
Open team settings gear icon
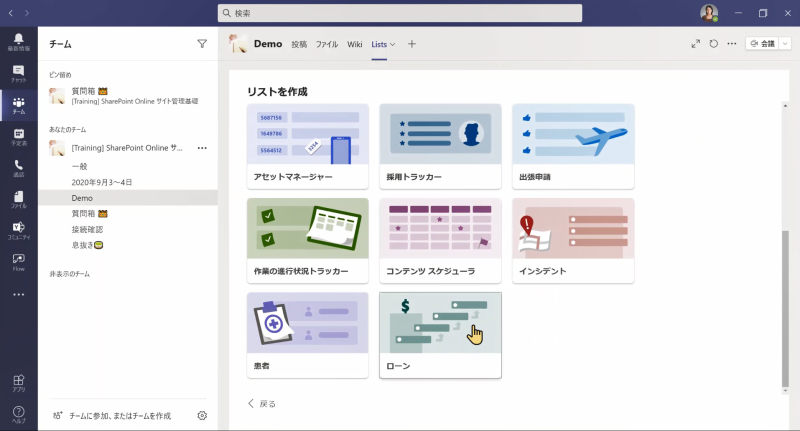[202, 416]
